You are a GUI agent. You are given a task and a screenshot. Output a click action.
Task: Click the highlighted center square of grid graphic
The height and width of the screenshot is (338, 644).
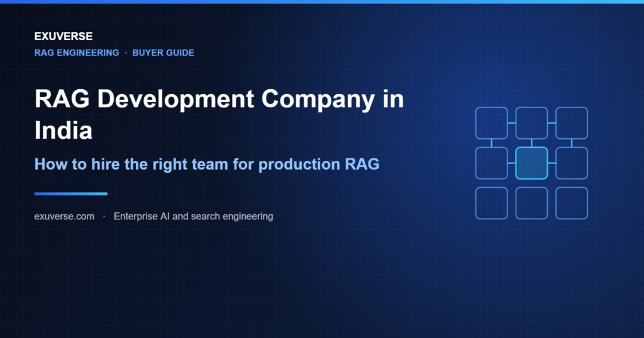click(531, 163)
